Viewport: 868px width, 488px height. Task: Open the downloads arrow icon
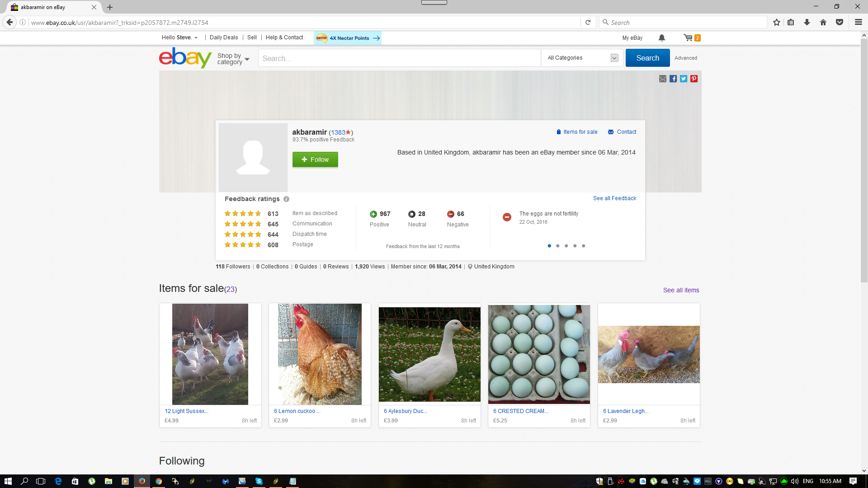pyautogui.click(x=807, y=22)
